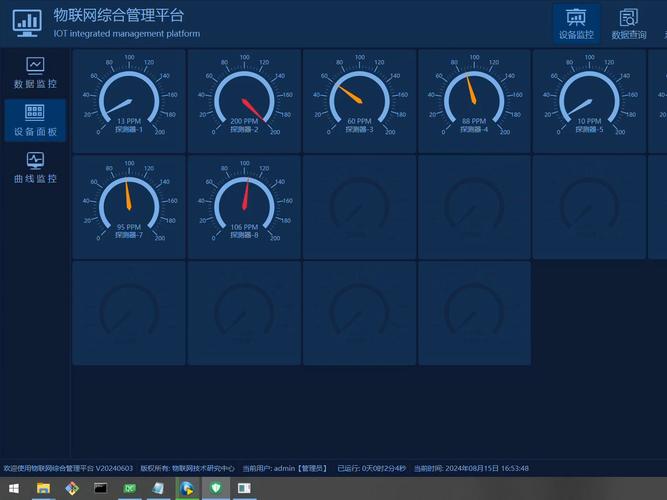The image size is (667, 500).
Task: Click the green shield taskbar icon
Action: tap(215, 488)
